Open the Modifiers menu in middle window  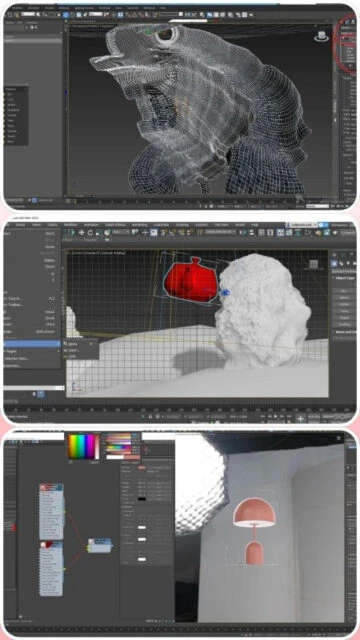click(71, 225)
